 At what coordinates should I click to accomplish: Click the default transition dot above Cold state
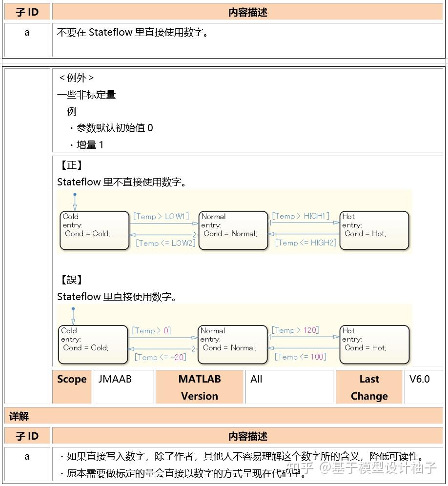point(75,194)
